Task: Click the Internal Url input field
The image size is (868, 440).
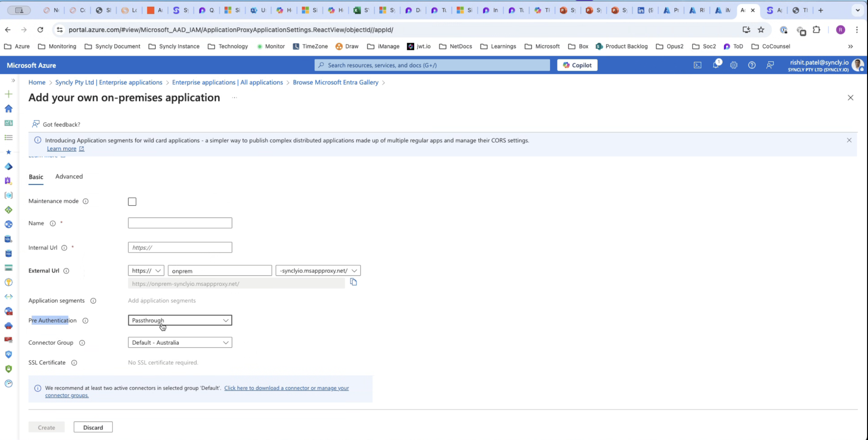Action: pyautogui.click(x=180, y=248)
